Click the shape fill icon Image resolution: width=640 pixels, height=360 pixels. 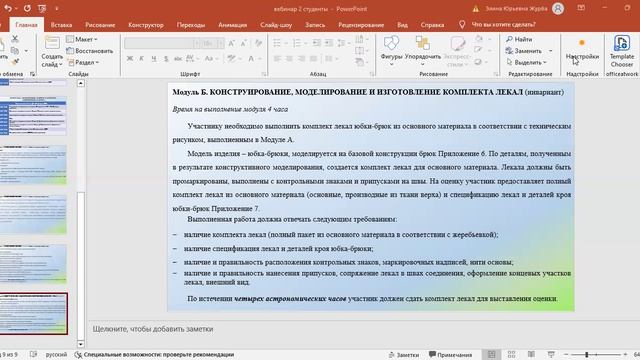tap(478, 39)
